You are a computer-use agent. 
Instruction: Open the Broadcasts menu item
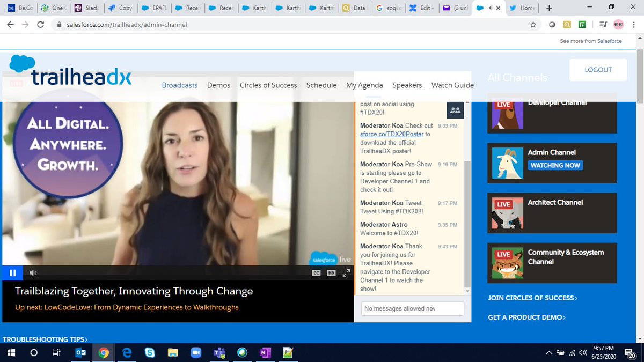[x=180, y=85]
